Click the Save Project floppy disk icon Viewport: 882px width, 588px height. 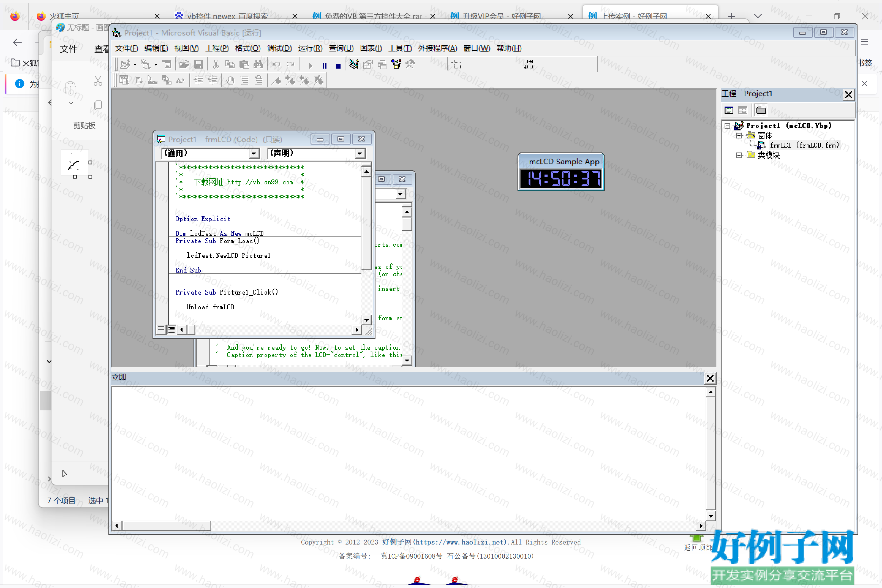198,65
